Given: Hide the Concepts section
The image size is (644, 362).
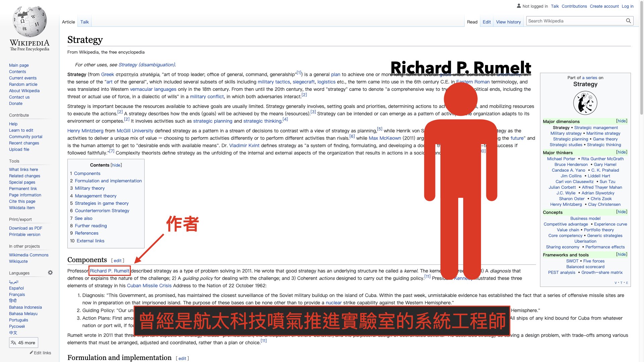Looking at the screenshot, I should 622,212.
